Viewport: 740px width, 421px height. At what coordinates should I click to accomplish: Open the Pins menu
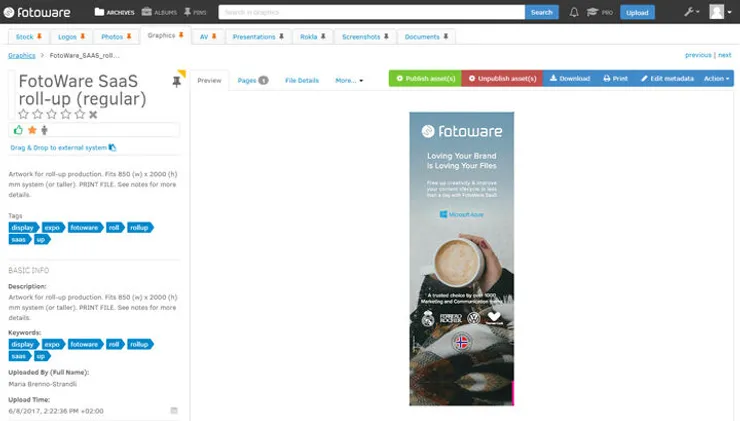[195, 12]
